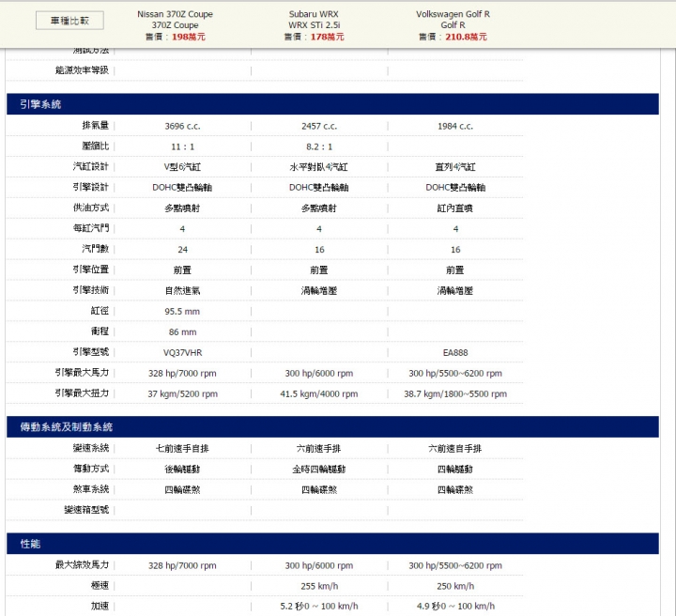Click the 變速箱型號 row label
676x616 pixels.
click(x=86, y=510)
